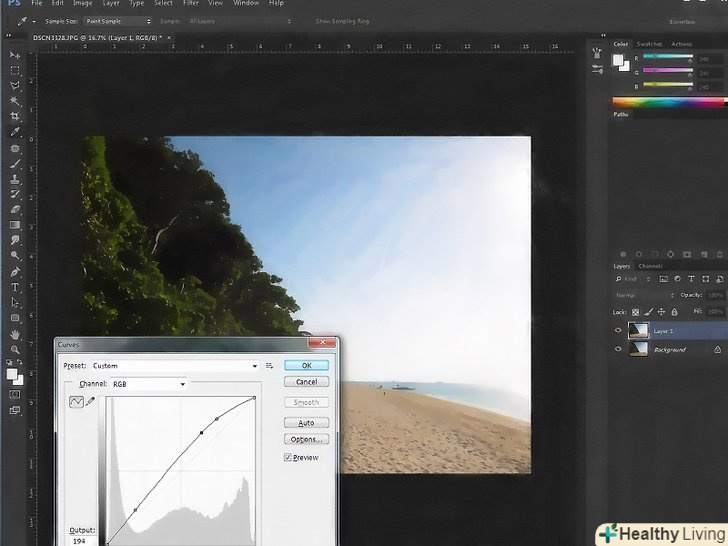Hide Layer 1 using its eye icon
Screen dimensions: 728x546
[618, 330]
